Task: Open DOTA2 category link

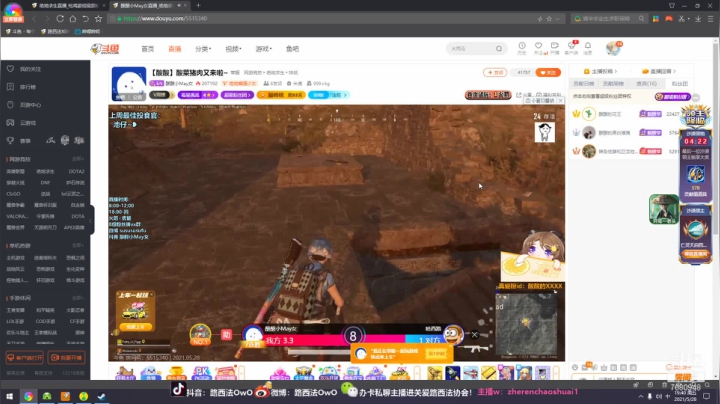Action: 76,171
